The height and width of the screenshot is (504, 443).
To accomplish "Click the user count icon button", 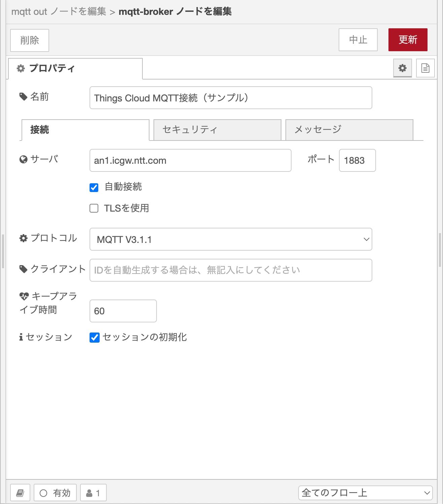I will click(93, 493).
